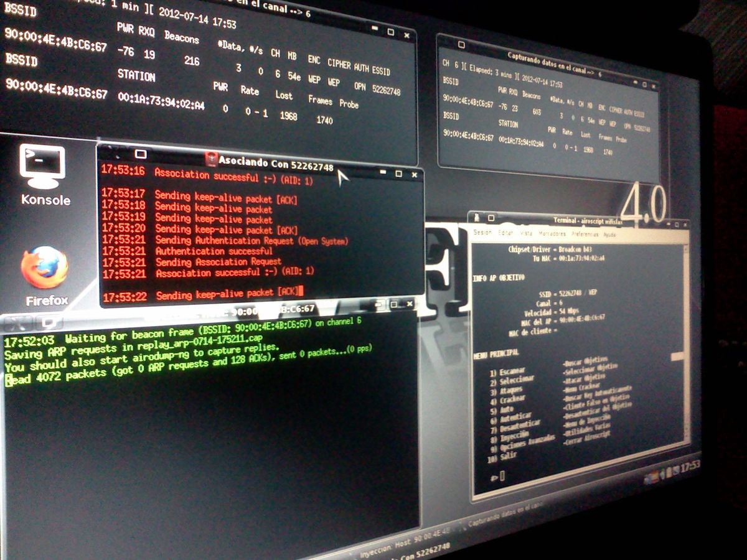The width and height of the screenshot is (747, 560).
Task: Click title bar icon of small Capturando datos window
Action: point(461,44)
